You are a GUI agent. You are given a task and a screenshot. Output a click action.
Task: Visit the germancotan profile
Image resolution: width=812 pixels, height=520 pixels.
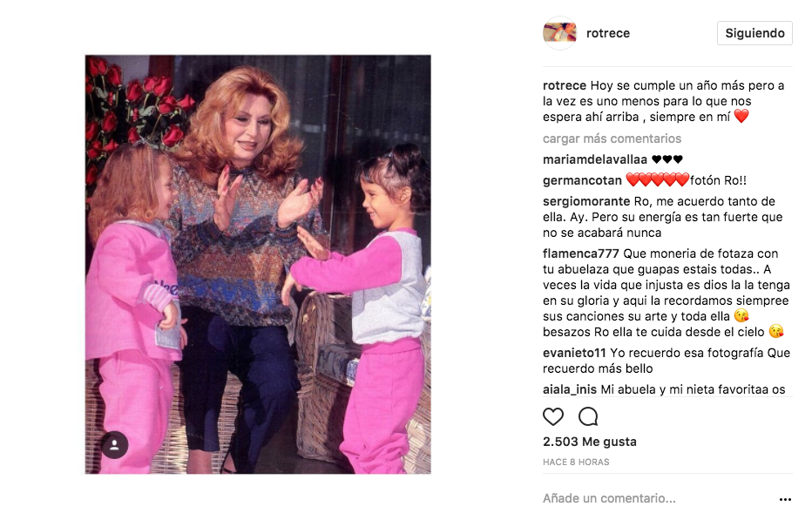coord(582,181)
